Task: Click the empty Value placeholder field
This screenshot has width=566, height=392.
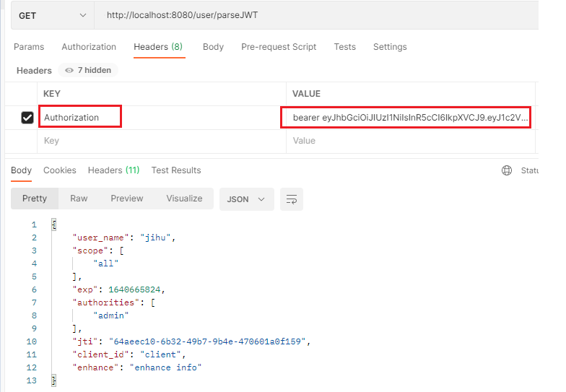Action: (410, 141)
